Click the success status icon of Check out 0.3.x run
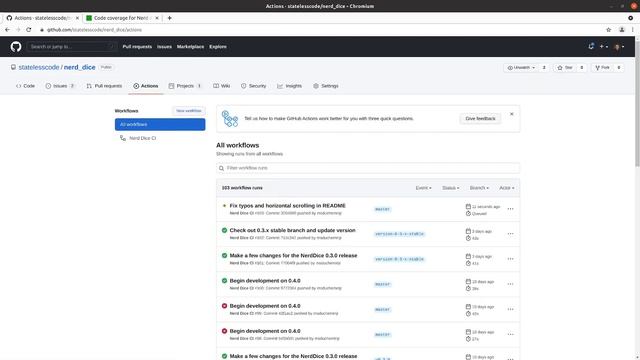This screenshot has height=360, width=640. point(224,230)
